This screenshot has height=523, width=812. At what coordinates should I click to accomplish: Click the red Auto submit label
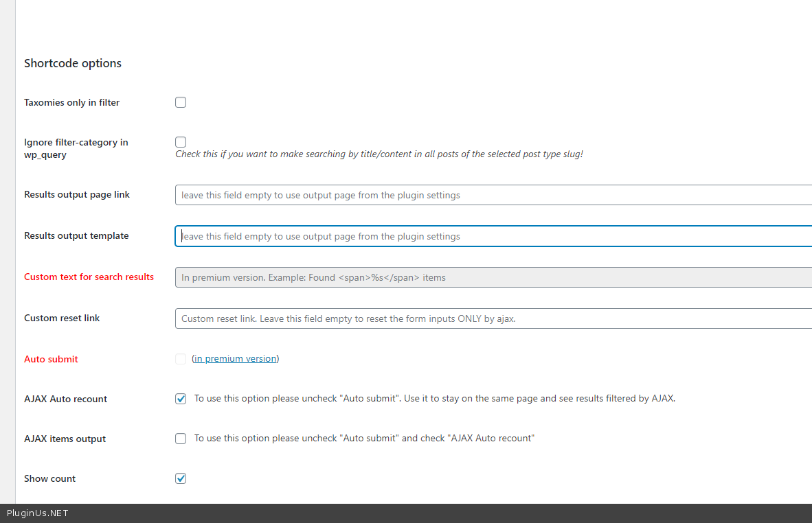(51, 359)
